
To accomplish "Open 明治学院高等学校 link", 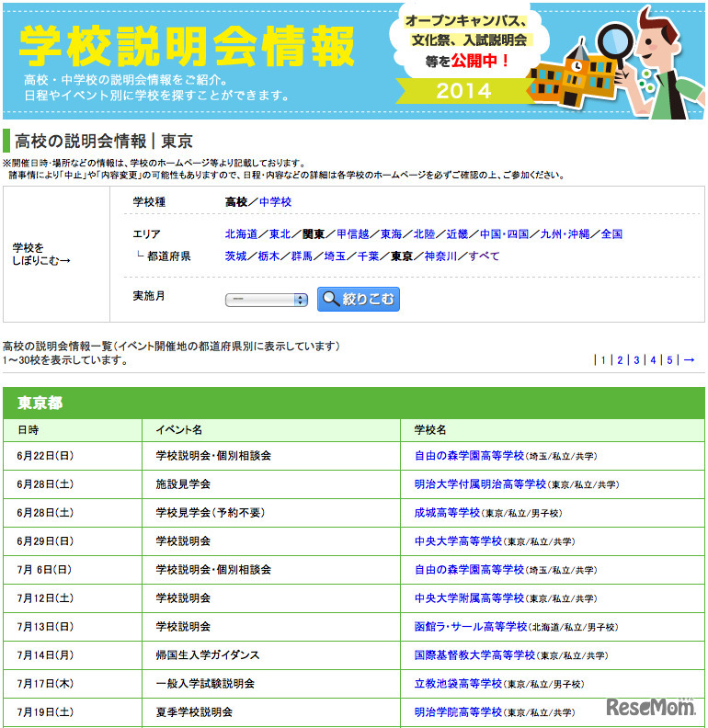I will point(458,712).
